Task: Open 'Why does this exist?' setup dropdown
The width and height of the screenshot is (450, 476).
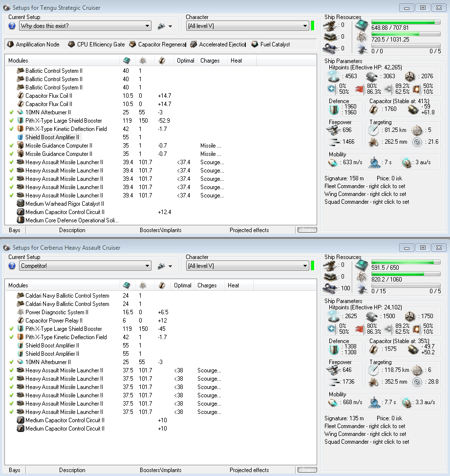Action: (86, 26)
